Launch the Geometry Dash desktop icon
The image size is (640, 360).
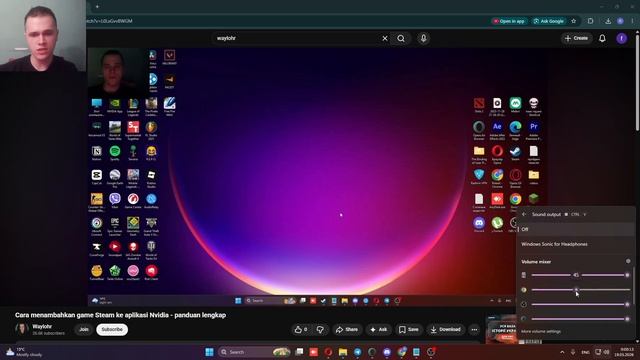133,226
